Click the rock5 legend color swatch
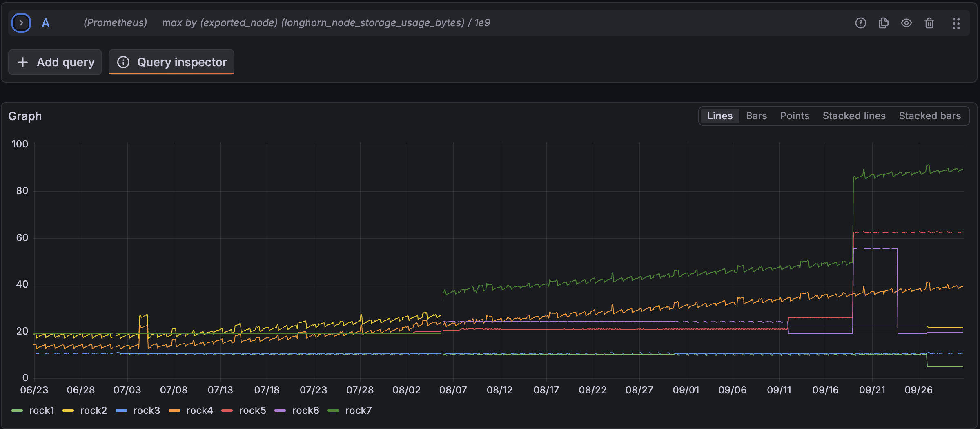Viewport: 980px width, 429px height. tap(227, 411)
